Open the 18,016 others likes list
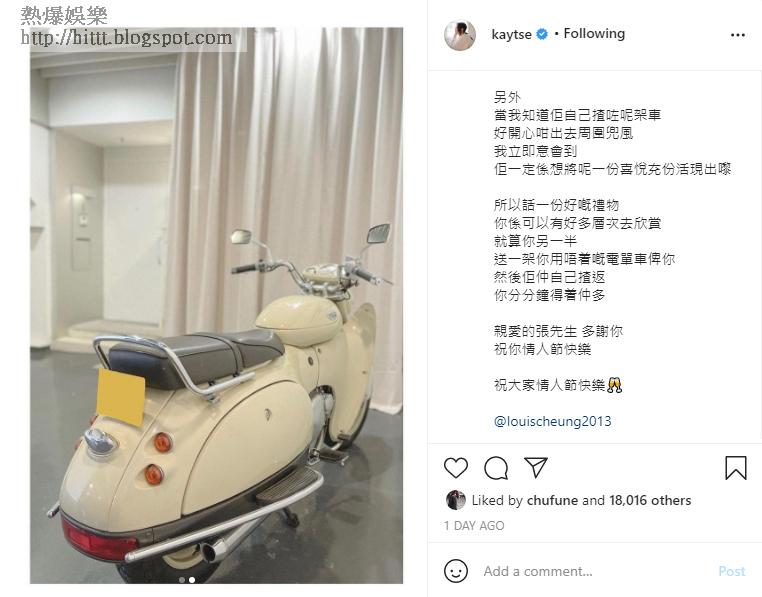The height and width of the screenshot is (597, 762). pyautogui.click(x=650, y=500)
